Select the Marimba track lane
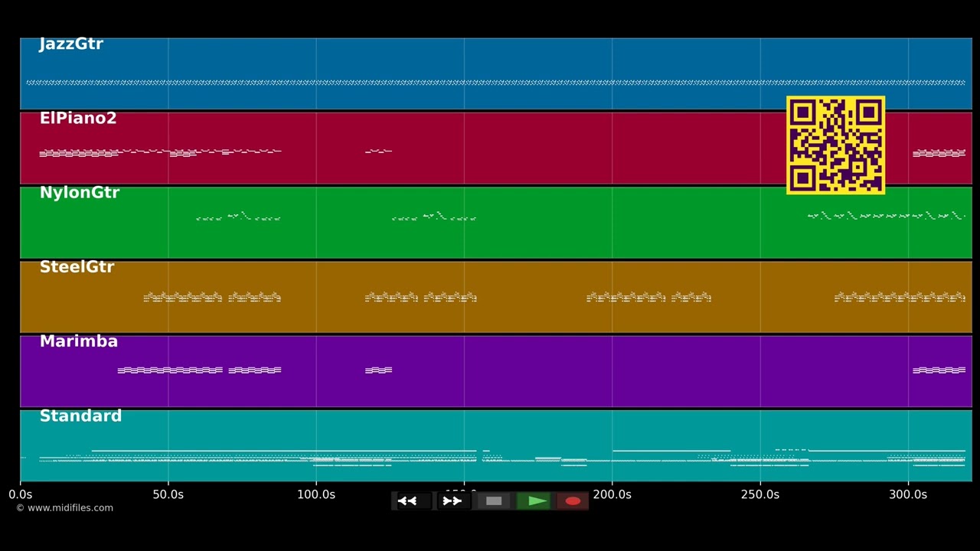Screen dimensions: 980x551 pos(495,371)
